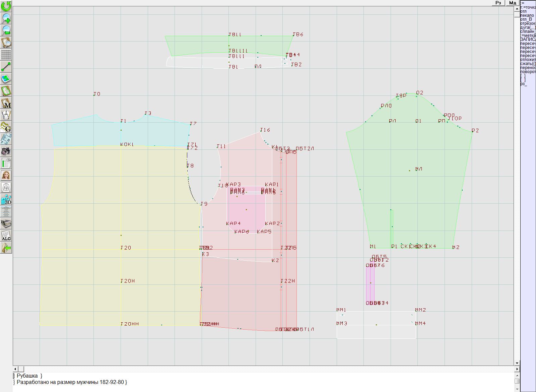Click the camera snapshot icon
This screenshot has width=536, height=392.
[x=6, y=151]
